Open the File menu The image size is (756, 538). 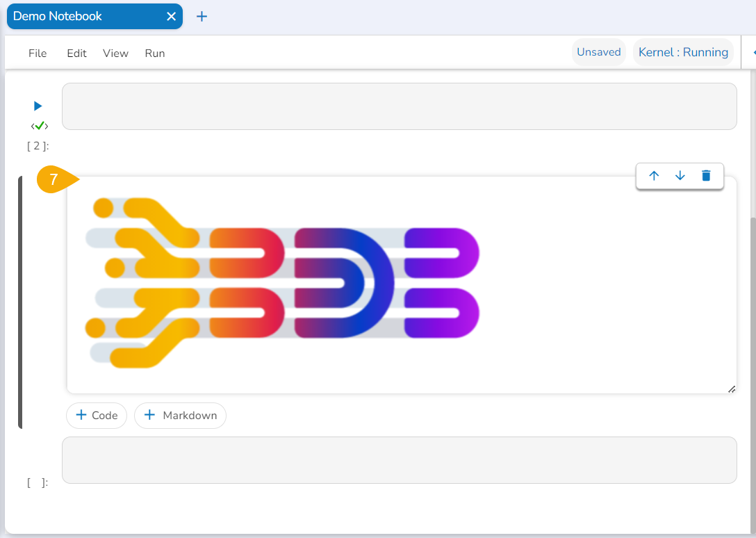[x=38, y=53]
